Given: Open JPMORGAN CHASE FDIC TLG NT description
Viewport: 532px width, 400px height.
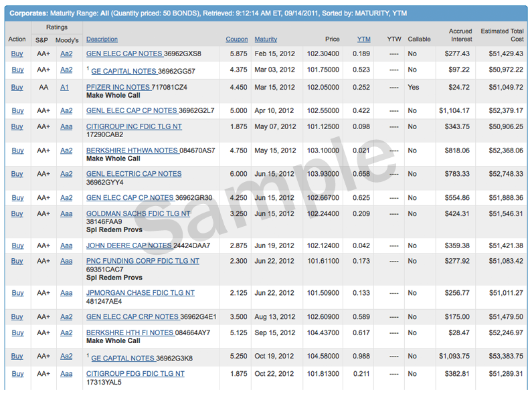Looking at the screenshot, I should [x=141, y=293].
